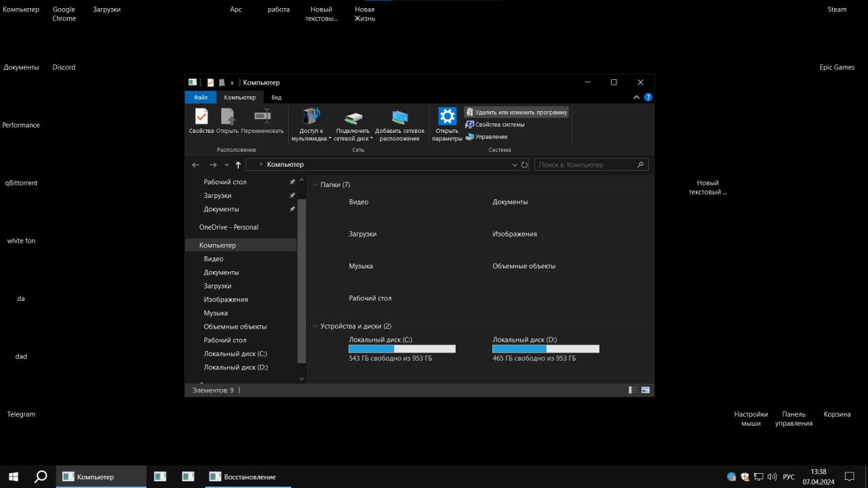The image size is (868, 488).
Task: Select Steam desktop shortcut
Action: coord(837,9)
